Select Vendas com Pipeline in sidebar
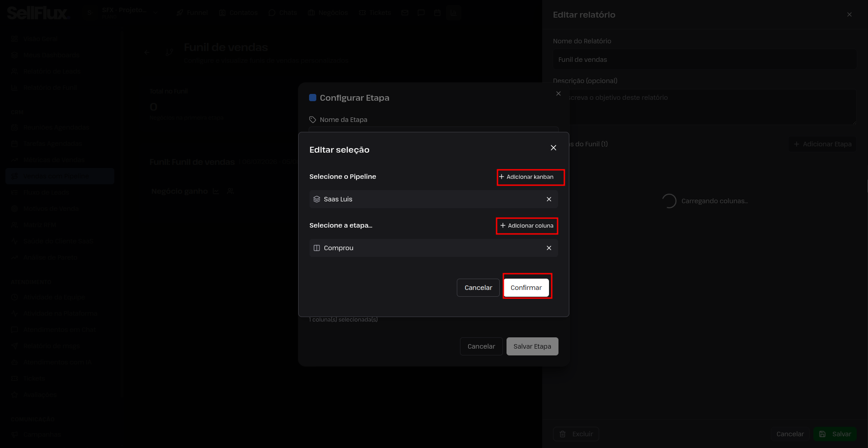 [60, 176]
